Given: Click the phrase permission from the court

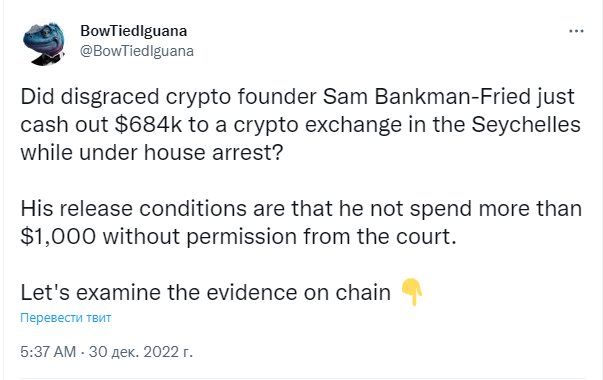Looking at the screenshot, I should [x=321, y=237].
